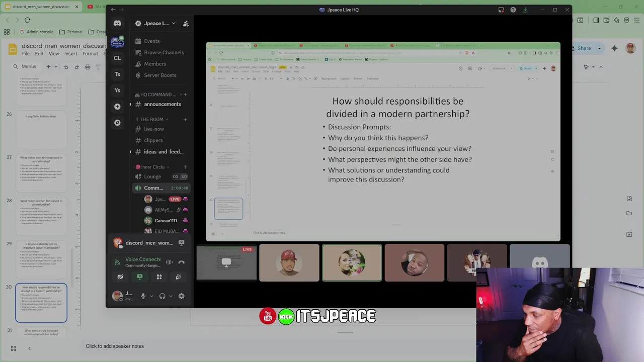Screen dimensions: 644x362
Task: Open Discord inbox icon in title bar
Action: click(501, 10)
